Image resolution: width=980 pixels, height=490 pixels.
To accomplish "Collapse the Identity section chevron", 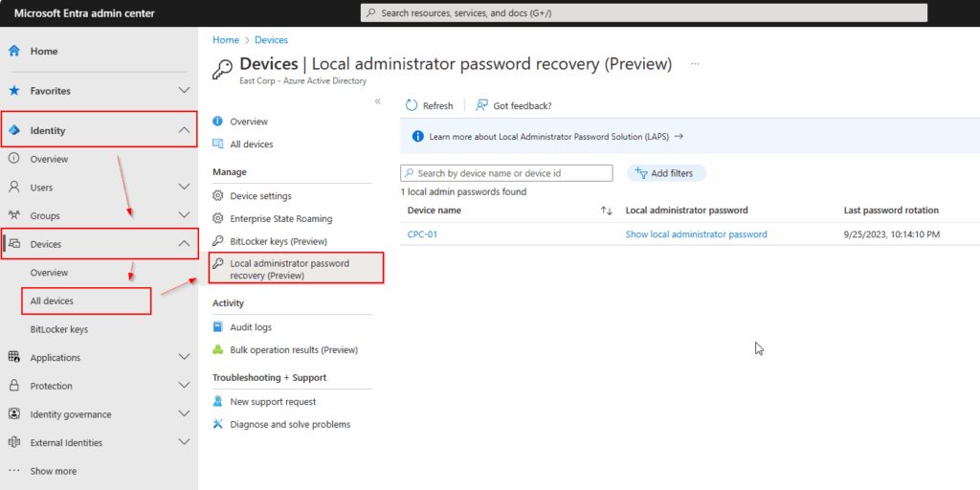I will click(x=184, y=130).
